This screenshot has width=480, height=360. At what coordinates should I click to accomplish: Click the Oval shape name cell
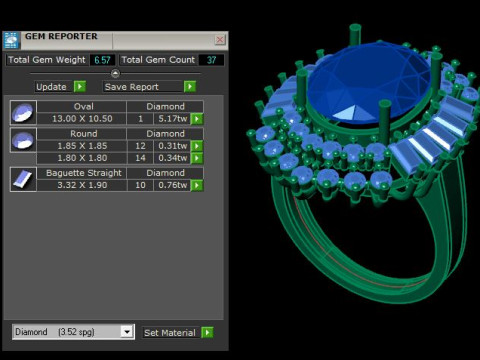pos(82,107)
